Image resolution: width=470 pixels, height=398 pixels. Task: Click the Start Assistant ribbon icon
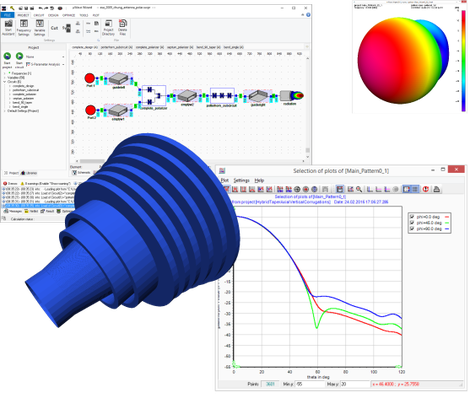[8, 27]
